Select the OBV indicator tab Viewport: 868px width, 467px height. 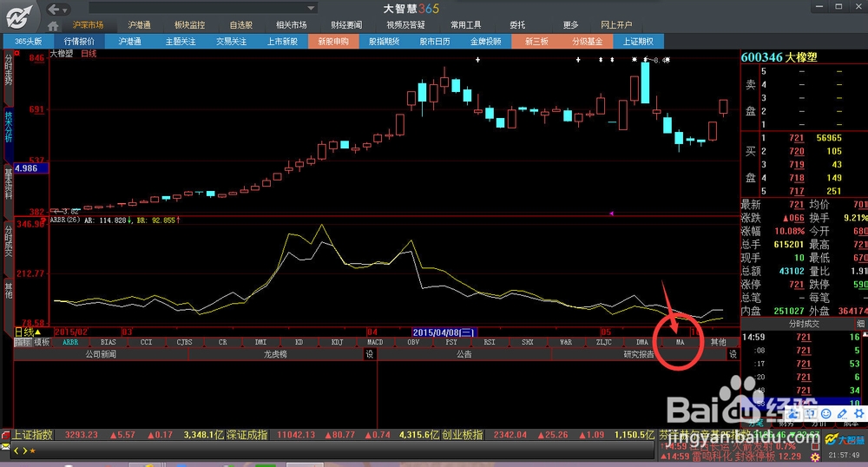[413, 343]
